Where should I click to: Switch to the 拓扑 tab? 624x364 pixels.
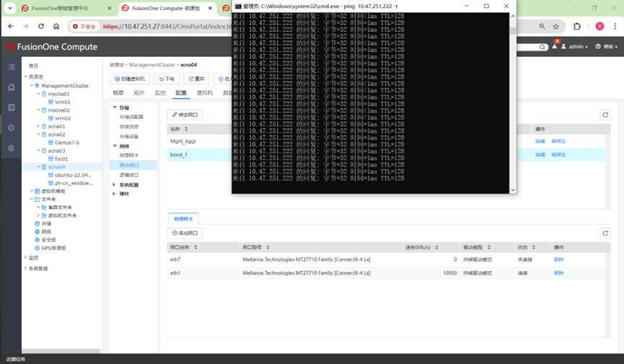pyautogui.click(x=139, y=93)
